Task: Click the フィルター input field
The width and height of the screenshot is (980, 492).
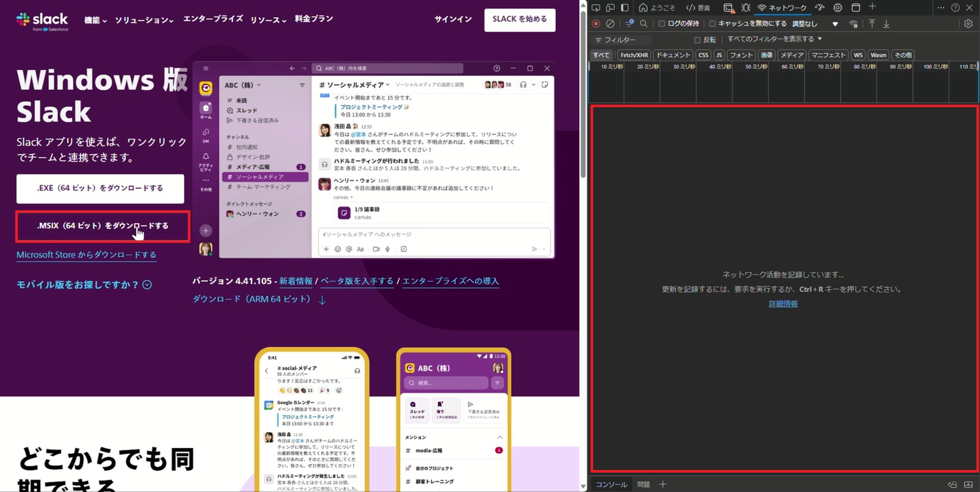Action: (622, 40)
